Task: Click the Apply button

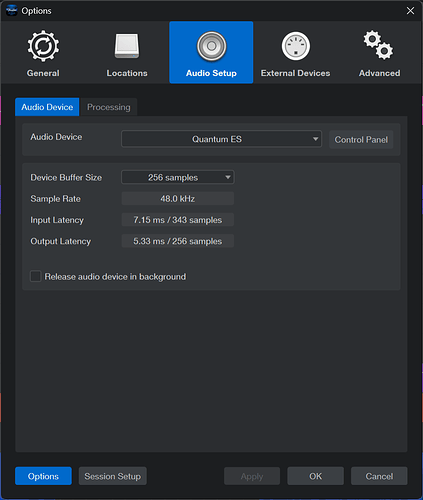Action: tap(252, 476)
